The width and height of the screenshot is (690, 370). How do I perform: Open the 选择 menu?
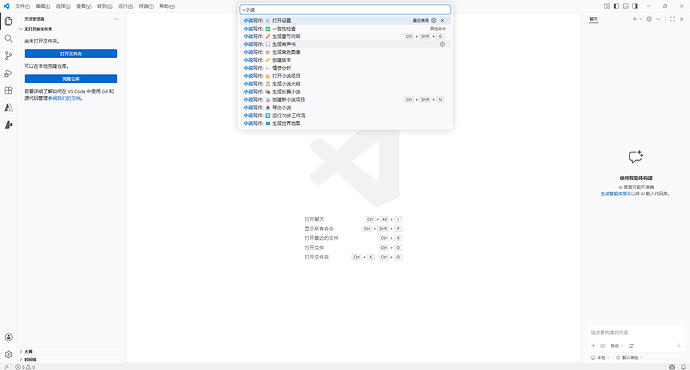pos(63,6)
